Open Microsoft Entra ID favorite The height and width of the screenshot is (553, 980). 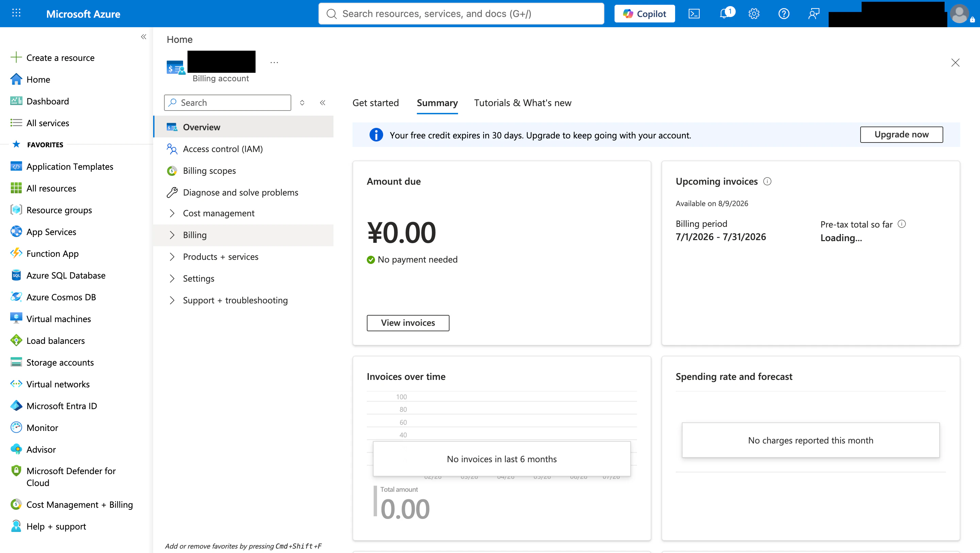pos(62,405)
